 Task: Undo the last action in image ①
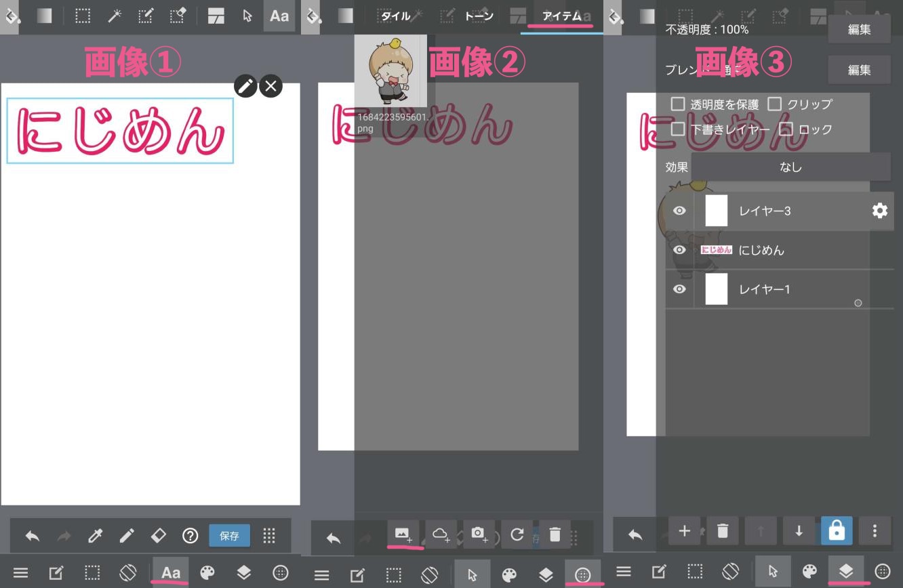[x=33, y=536]
